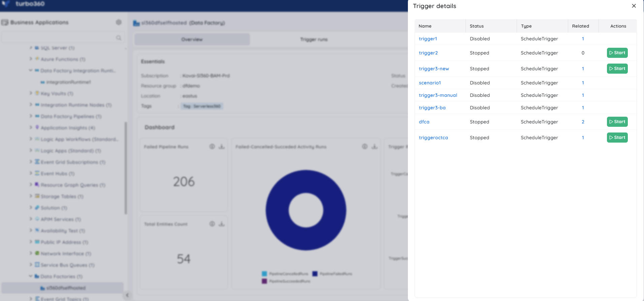Open the trigger3-new trigger
644x301 pixels.
pos(434,69)
